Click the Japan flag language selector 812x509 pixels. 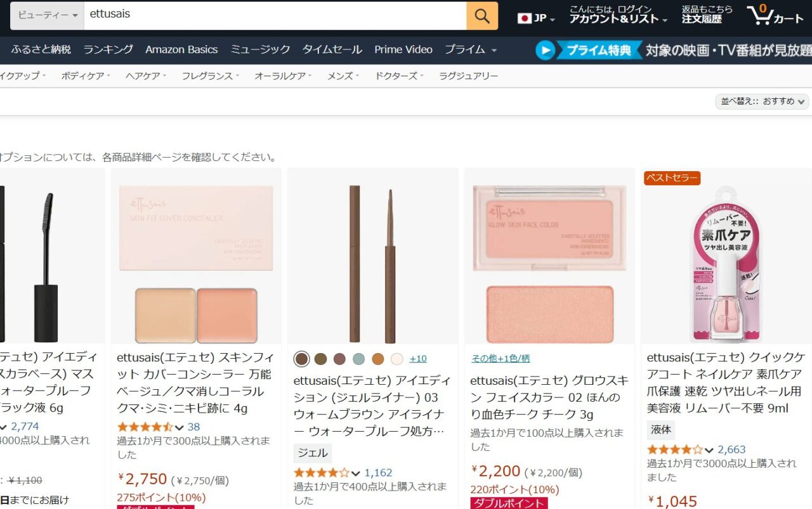point(536,18)
